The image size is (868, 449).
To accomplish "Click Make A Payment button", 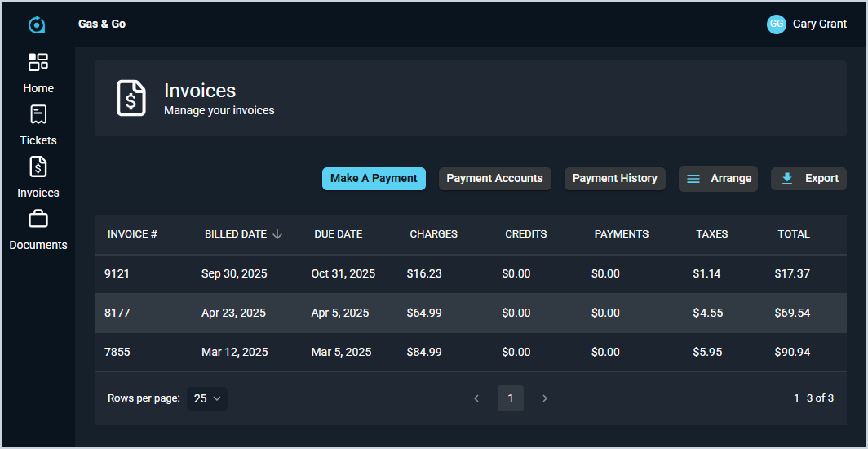I will click(x=374, y=179).
